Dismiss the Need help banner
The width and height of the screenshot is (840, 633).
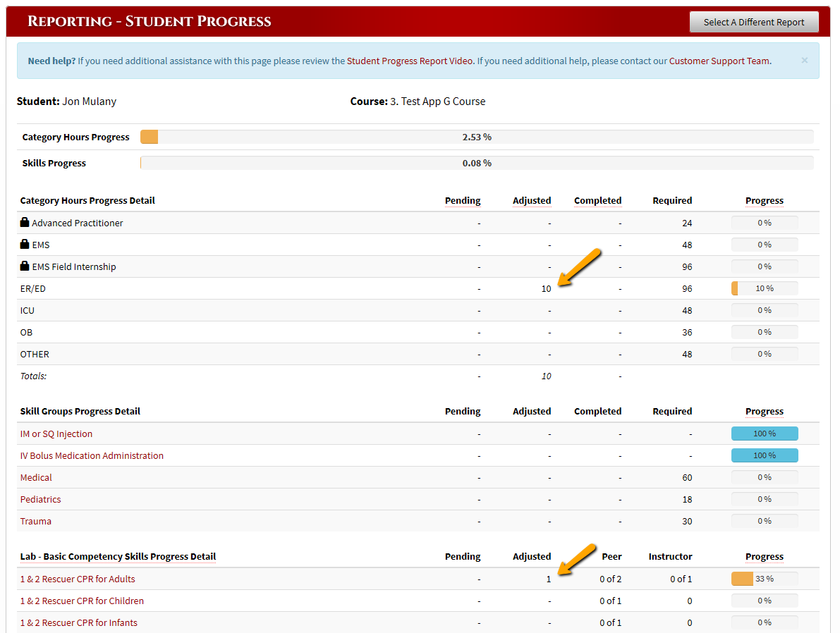pyautogui.click(x=804, y=61)
